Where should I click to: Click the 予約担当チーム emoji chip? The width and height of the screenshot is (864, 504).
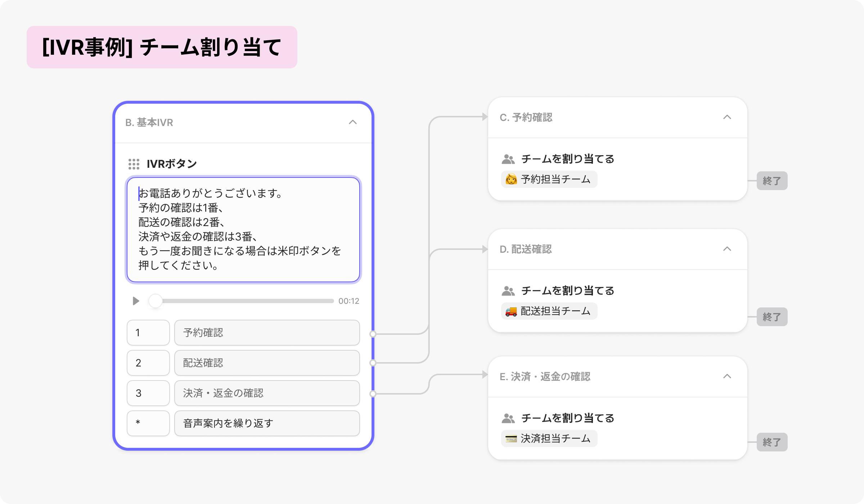549,179
